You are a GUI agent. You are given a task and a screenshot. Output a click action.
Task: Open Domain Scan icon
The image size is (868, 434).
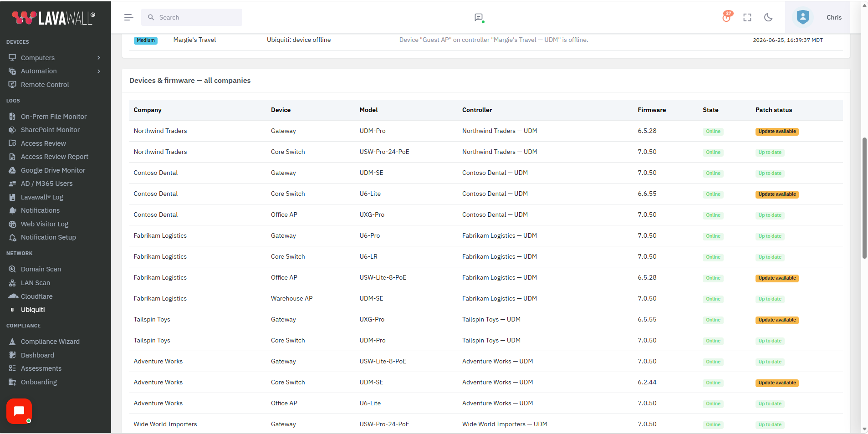point(12,269)
